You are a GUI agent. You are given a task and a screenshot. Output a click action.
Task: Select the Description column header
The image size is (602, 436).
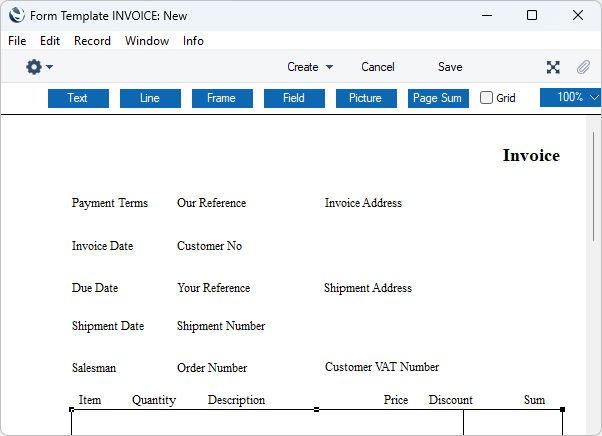(x=236, y=400)
